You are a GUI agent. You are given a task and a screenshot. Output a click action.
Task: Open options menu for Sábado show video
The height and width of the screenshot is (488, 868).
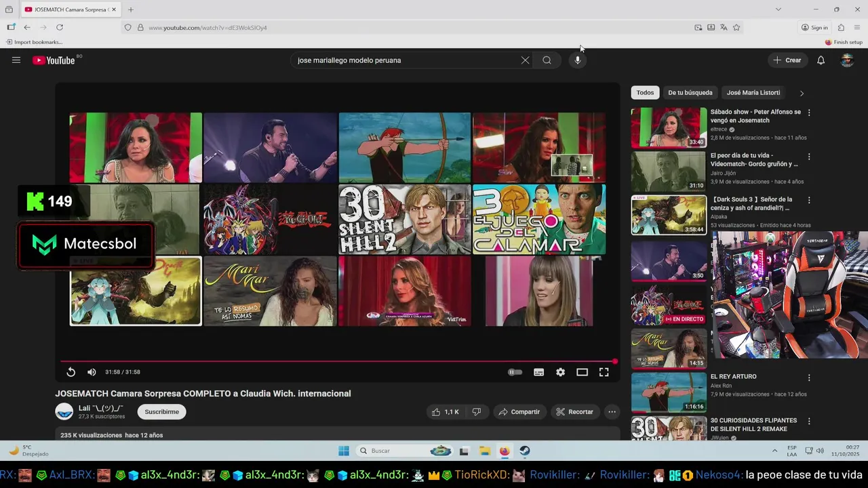click(809, 113)
